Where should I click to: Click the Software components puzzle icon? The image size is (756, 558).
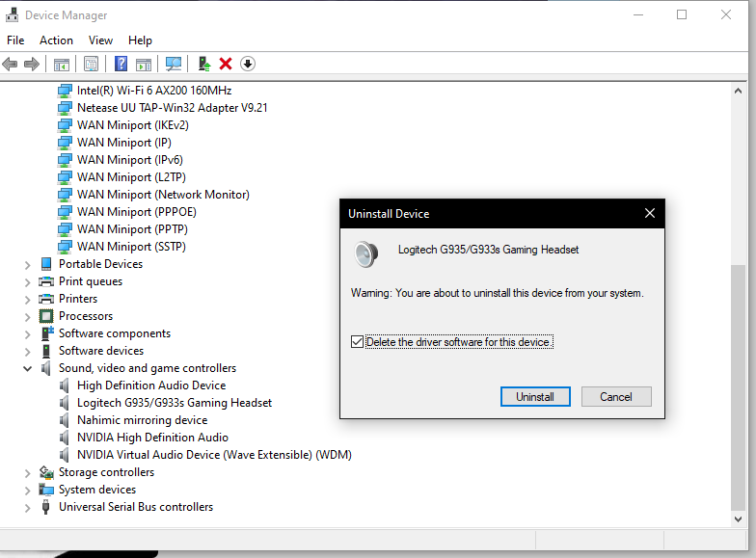coord(46,333)
